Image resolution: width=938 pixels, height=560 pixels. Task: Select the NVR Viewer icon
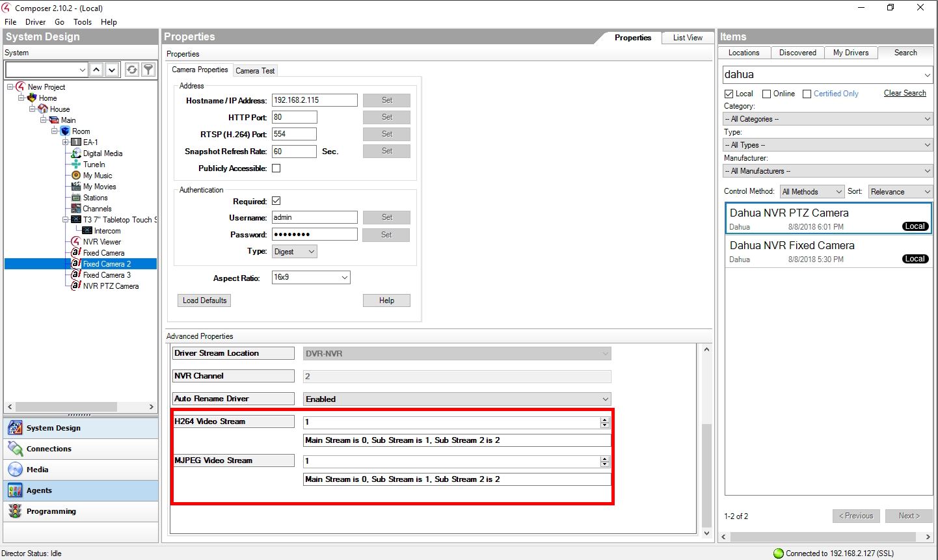point(76,242)
